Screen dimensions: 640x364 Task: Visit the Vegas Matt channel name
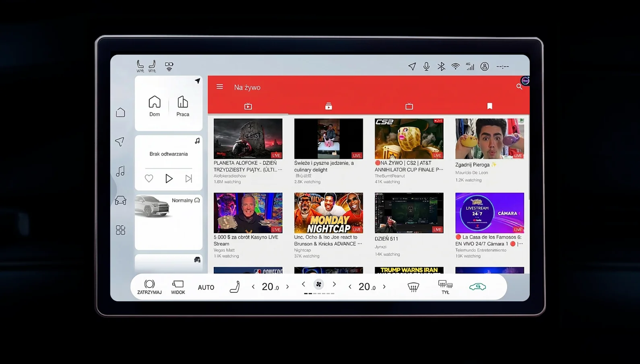(x=224, y=250)
